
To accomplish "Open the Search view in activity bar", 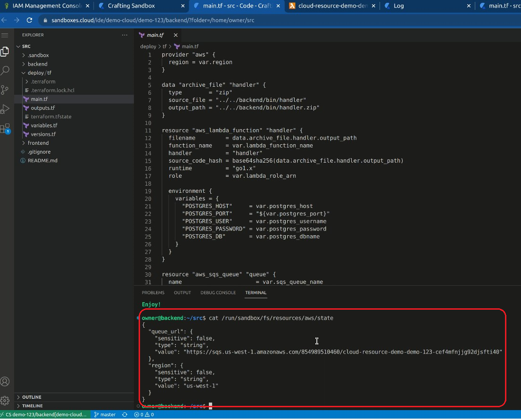I will coord(5,71).
